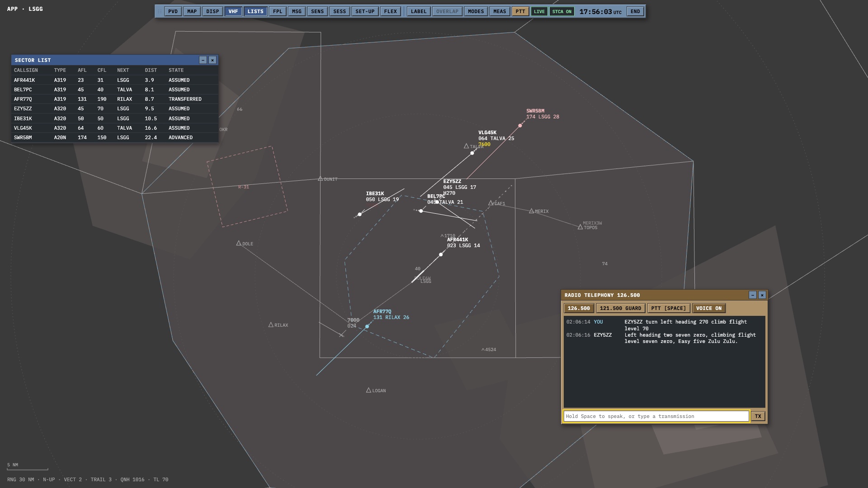Viewport: 868px width, 488px height.
Task: Select the 121.500 GUARD frequency
Action: coord(620,308)
